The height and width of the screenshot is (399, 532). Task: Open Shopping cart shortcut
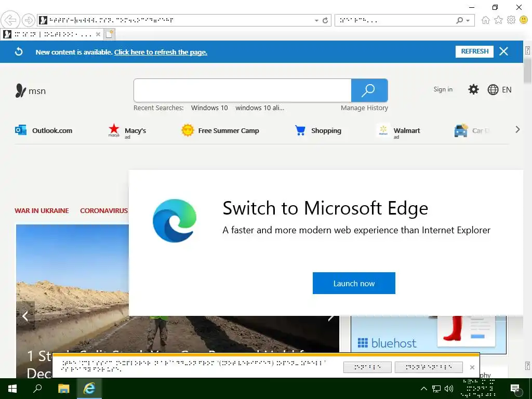point(318,130)
